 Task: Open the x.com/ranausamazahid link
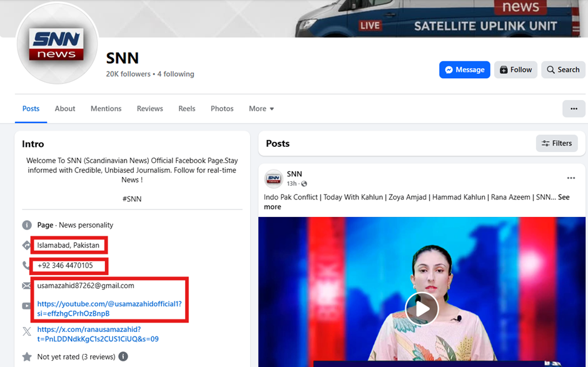98,334
